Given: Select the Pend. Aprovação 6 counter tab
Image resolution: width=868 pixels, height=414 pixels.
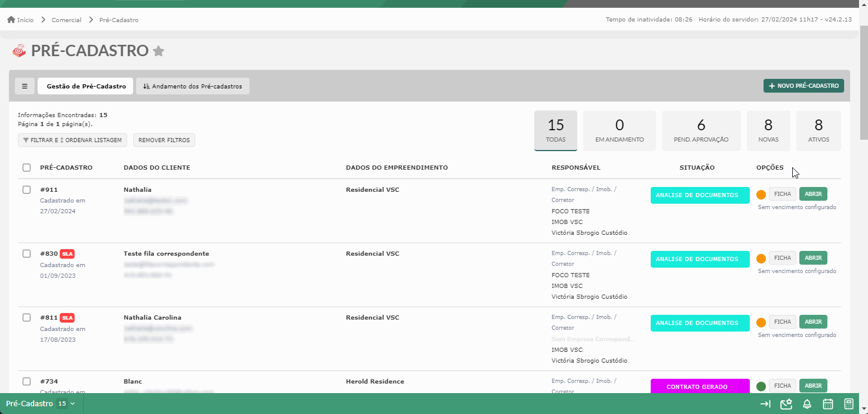Looking at the screenshot, I should pyautogui.click(x=701, y=130).
